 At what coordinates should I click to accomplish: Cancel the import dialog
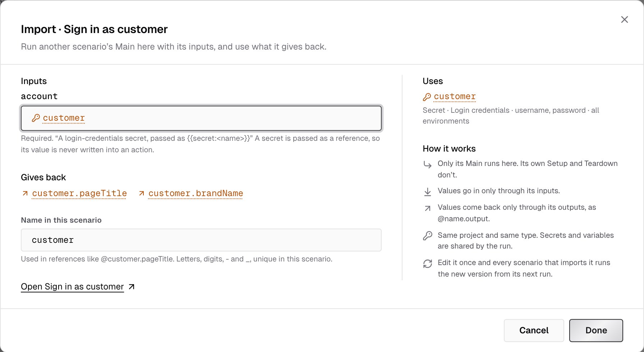click(x=534, y=330)
